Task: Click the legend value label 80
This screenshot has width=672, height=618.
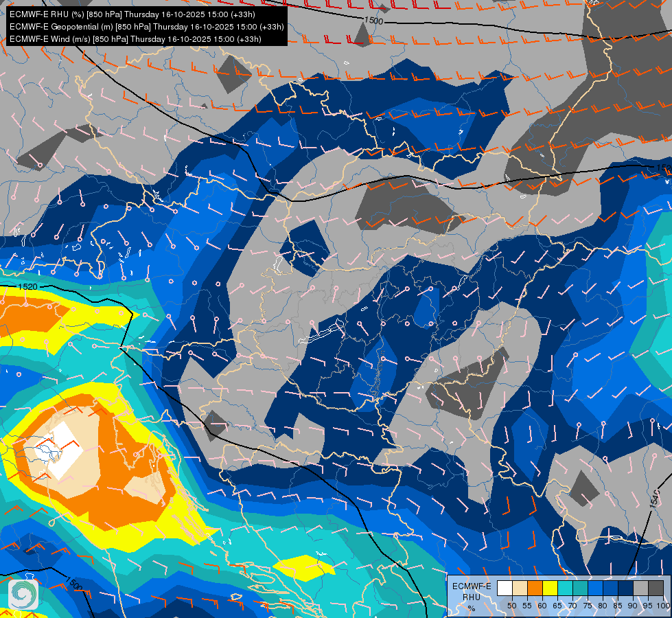Action: coord(602,606)
